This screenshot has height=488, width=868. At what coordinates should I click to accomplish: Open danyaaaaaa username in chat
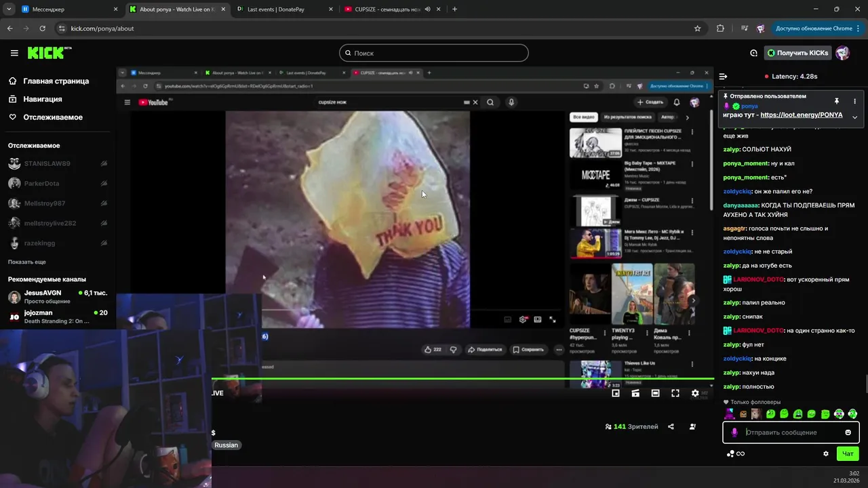pyautogui.click(x=741, y=205)
